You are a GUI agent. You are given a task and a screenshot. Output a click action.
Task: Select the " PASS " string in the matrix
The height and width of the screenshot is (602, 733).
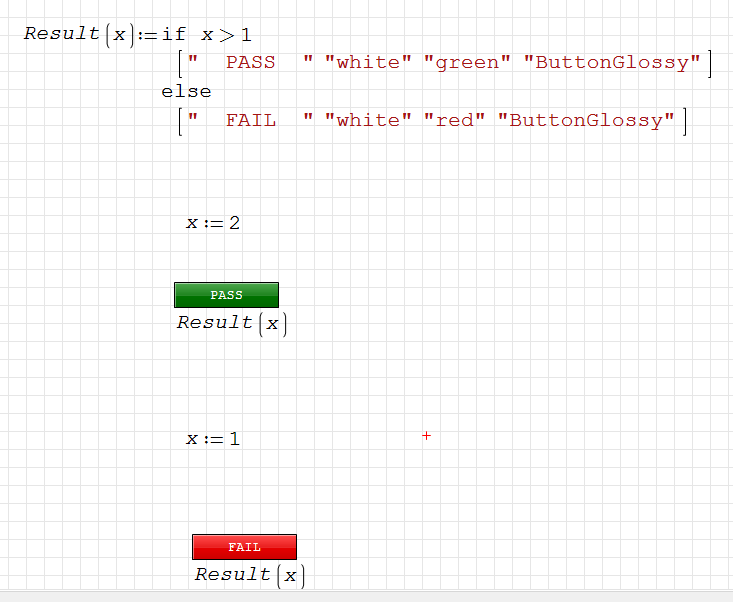251,63
